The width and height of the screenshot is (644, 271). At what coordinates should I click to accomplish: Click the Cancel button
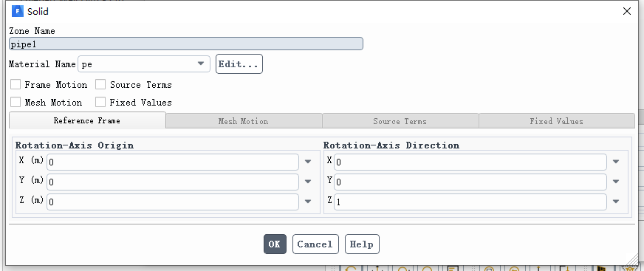(x=315, y=244)
